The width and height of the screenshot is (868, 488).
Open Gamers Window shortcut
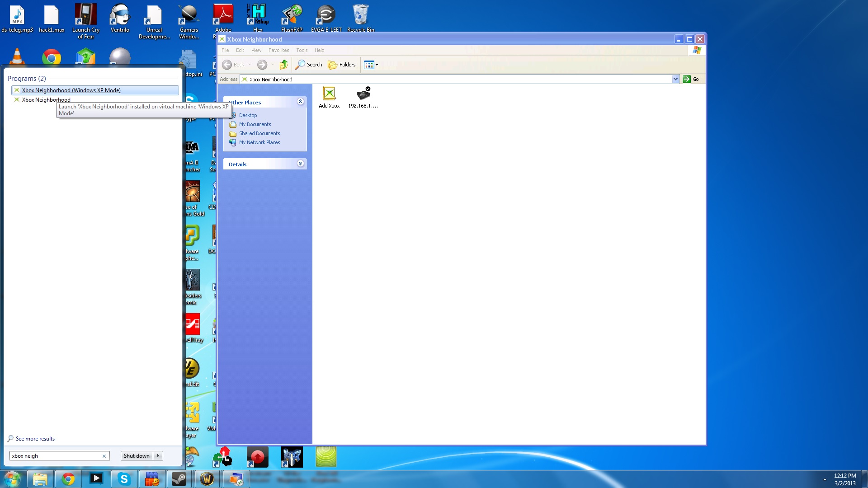tap(189, 21)
